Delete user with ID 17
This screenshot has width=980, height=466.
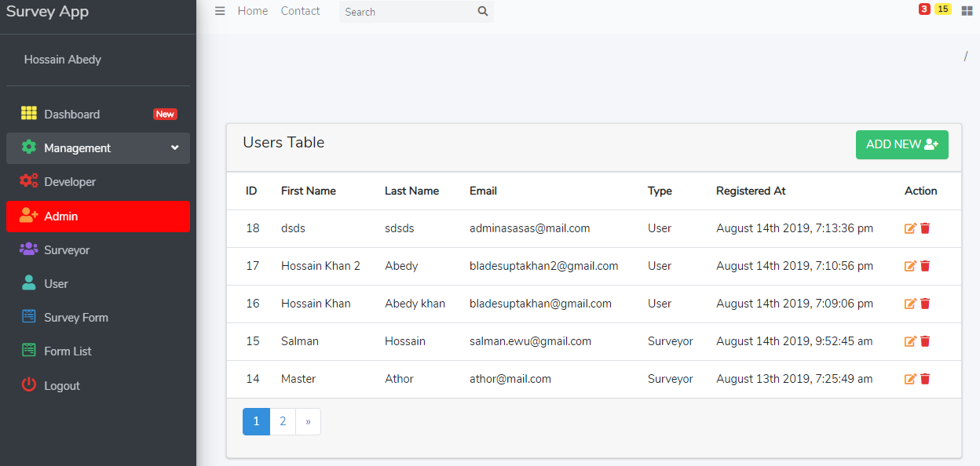click(x=925, y=266)
